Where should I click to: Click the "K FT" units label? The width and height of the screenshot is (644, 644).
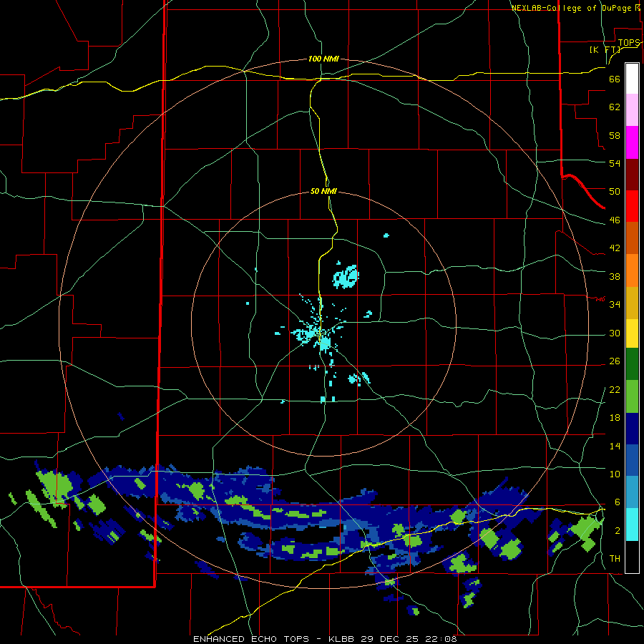605,49
